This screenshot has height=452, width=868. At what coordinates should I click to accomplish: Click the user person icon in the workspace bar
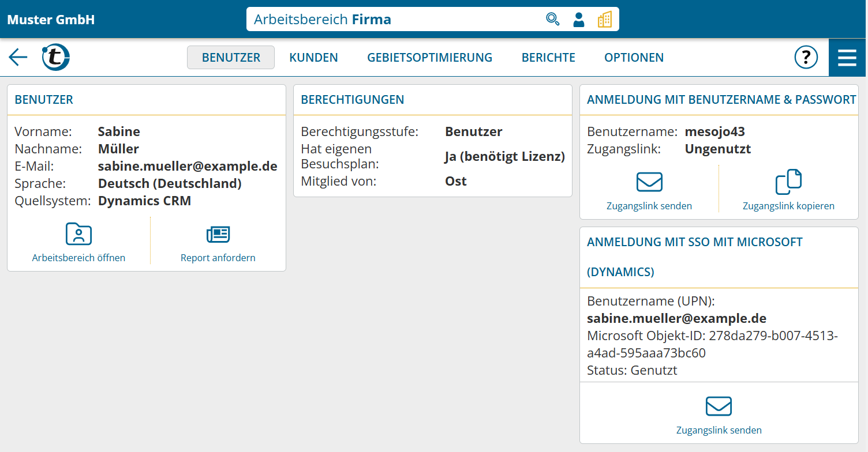click(578, 20)
